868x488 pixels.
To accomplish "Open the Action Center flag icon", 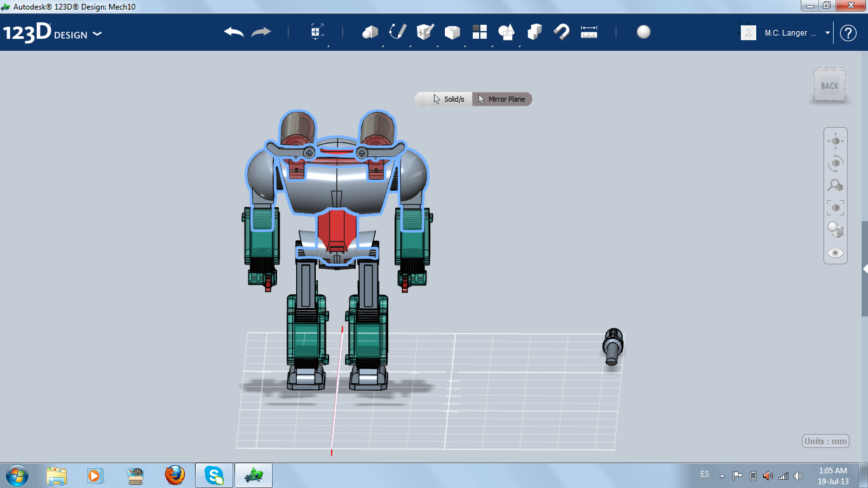I will 738,475.
